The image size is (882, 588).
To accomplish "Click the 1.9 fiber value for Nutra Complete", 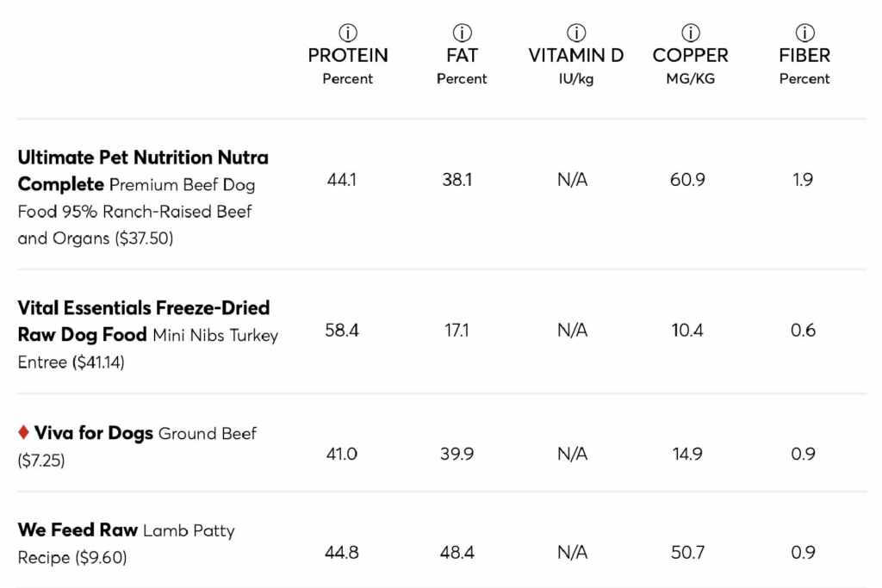I will [x=803, y=181].
